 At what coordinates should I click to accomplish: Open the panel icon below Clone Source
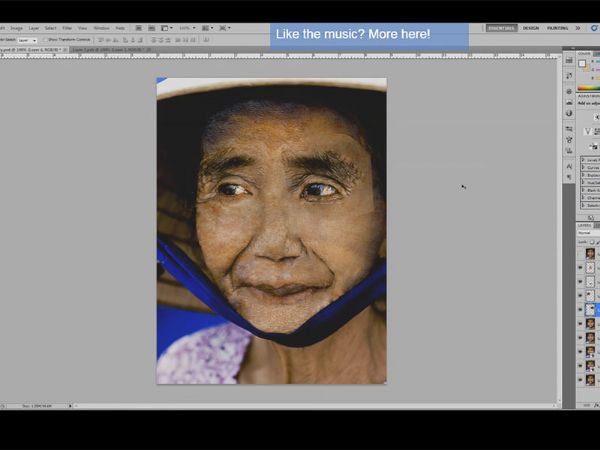tap(569, 150)
